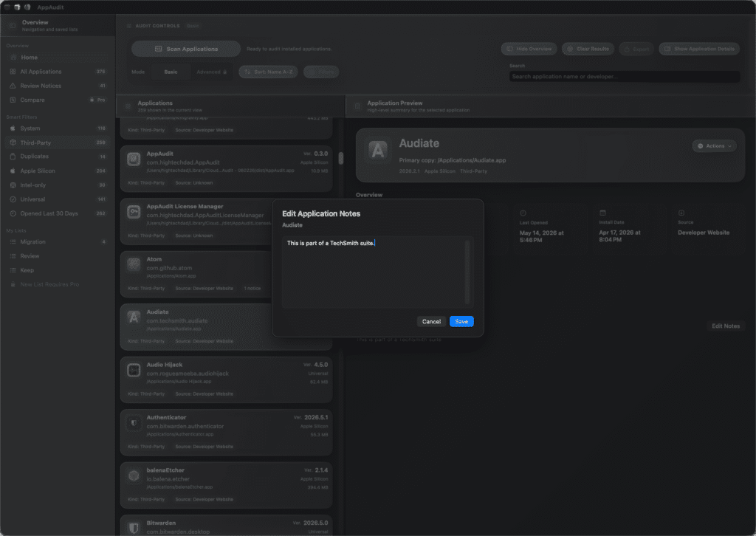Click the Edit Notes button
This screenshot has width=756, height=536.
click(726, 326)
